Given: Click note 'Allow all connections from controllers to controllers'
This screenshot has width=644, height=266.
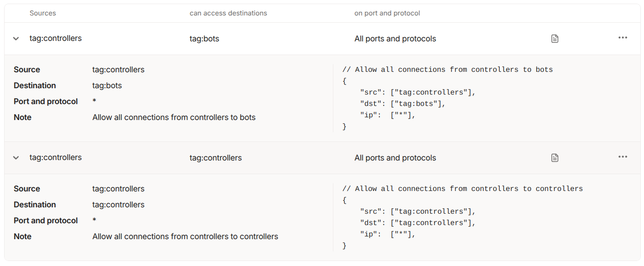Looking at the screenshot, I should (185, 236).
